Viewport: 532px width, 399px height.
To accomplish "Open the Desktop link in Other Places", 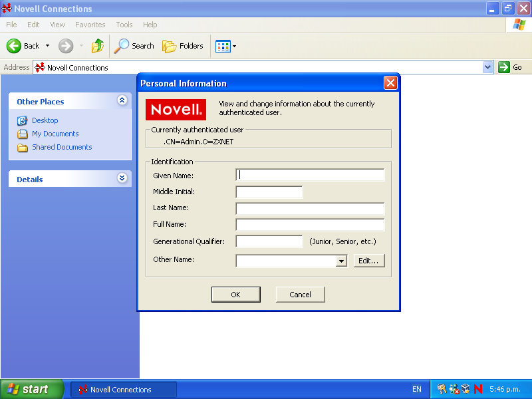I will pyautogui.click(x=45, y=120).
